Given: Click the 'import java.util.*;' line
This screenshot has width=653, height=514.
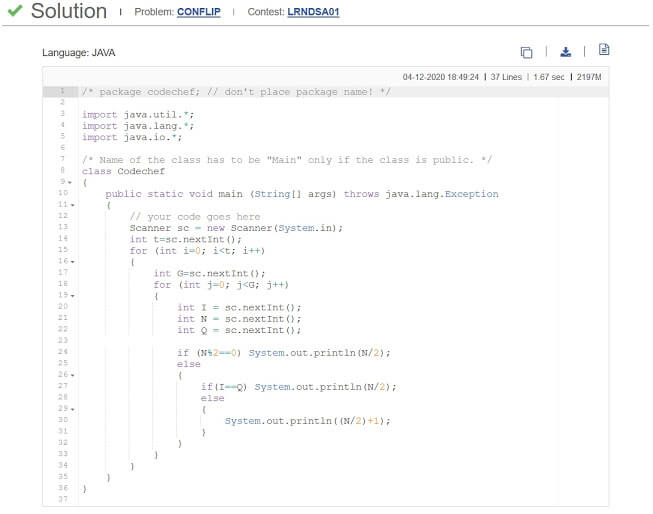Looking at the screenshot, I should point(138,115).
